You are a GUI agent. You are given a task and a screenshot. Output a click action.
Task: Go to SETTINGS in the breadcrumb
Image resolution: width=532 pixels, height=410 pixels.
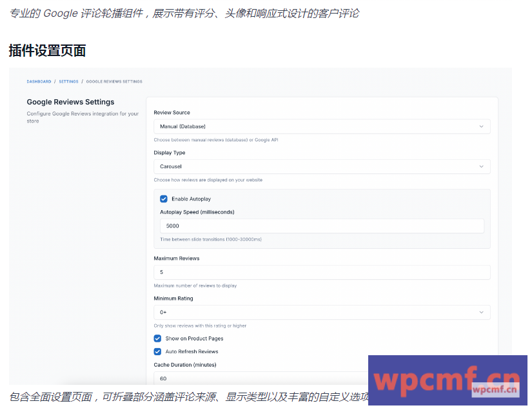[68, 82]
